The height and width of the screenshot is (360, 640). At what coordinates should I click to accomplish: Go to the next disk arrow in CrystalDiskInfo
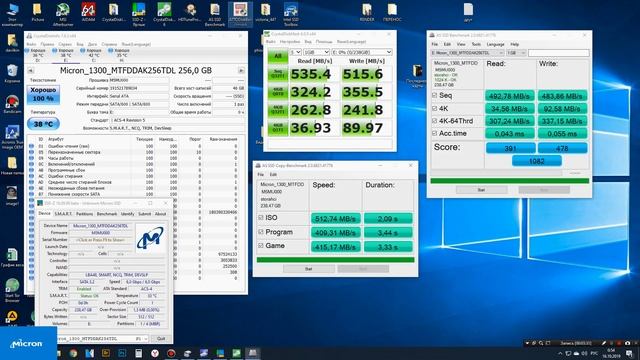point(241,71)
